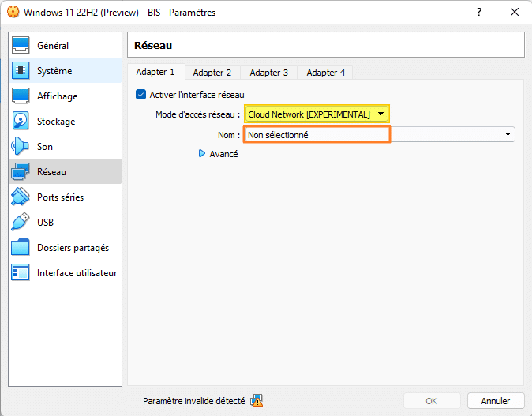Image resolution: width=532 pixels, height=416 pixels.
Task: Select the Son label in sidebar
Action: point(45,147)
